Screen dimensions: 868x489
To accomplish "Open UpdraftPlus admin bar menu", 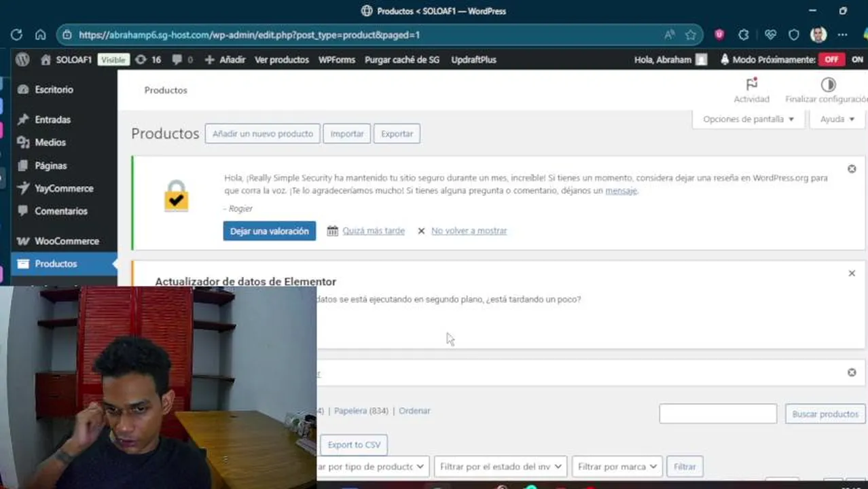I will tap(473, 60).
